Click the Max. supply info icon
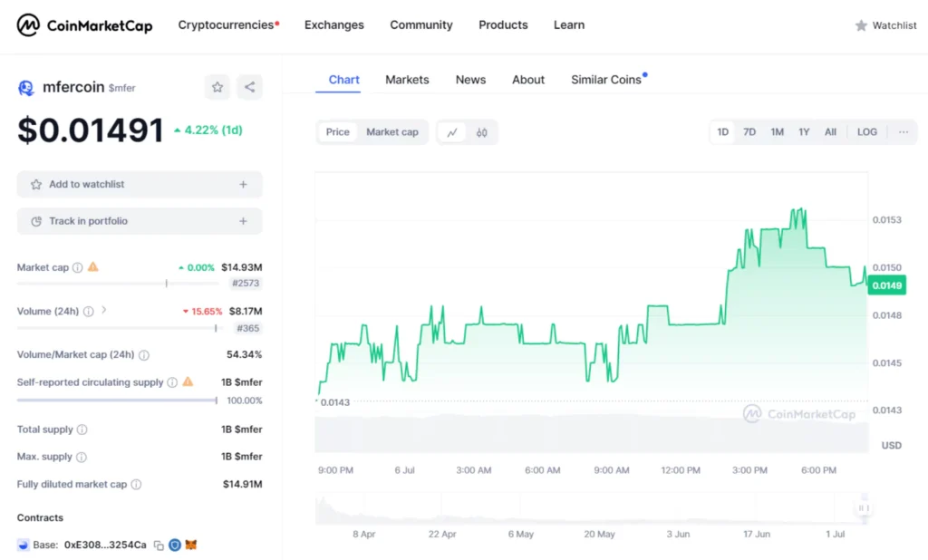This screenshot has height=560, width=928. coord(82,457)
